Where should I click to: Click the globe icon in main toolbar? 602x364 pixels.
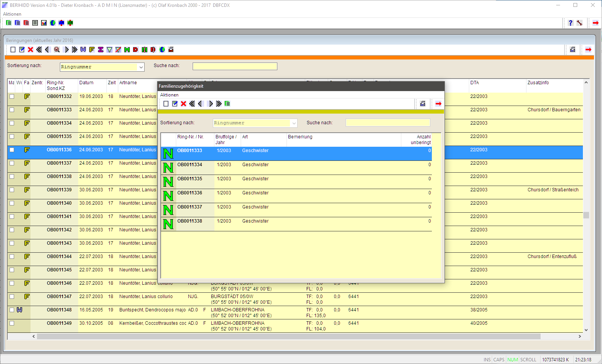(53, 23)
